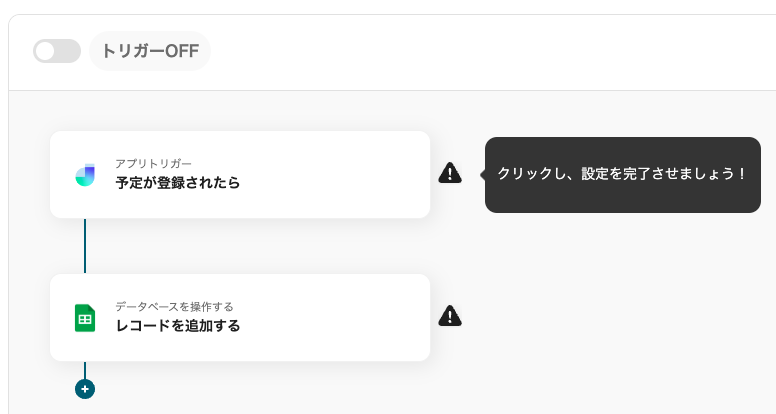Open the Google Sheets icon step
The height and width of the screenshot is (414, 776).
point(85,318)
